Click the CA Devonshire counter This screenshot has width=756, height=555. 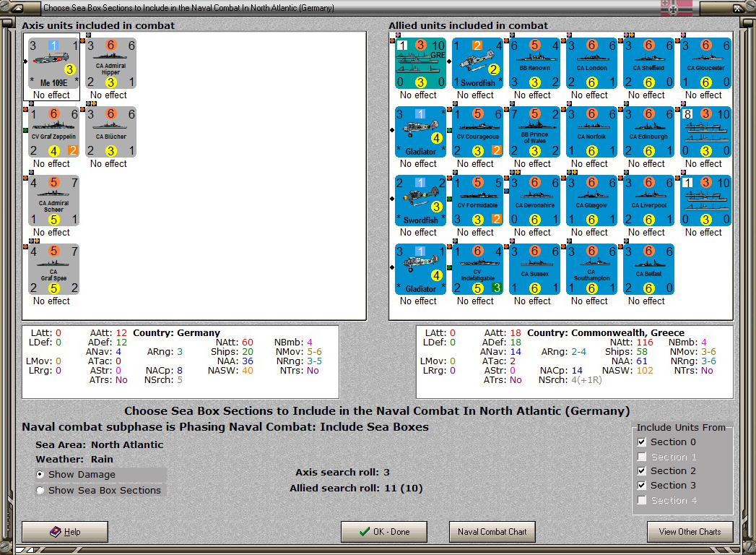click(534, 201)
